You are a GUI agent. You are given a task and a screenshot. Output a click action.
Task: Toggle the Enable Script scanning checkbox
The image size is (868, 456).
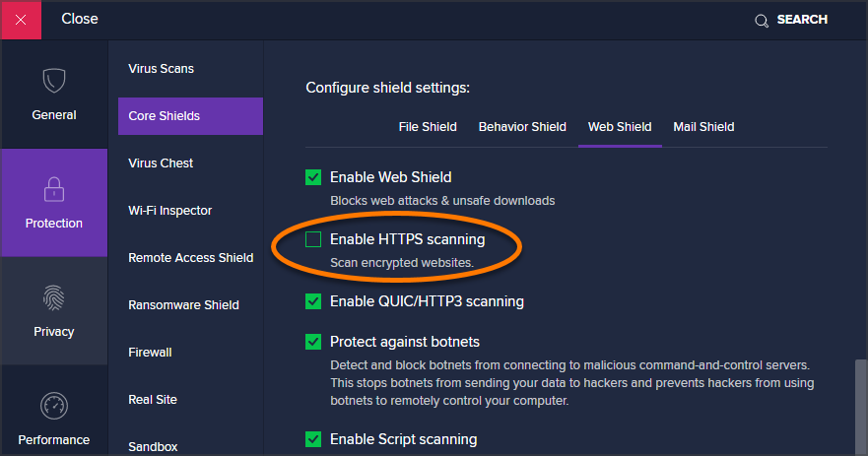(x=313, y=439)
